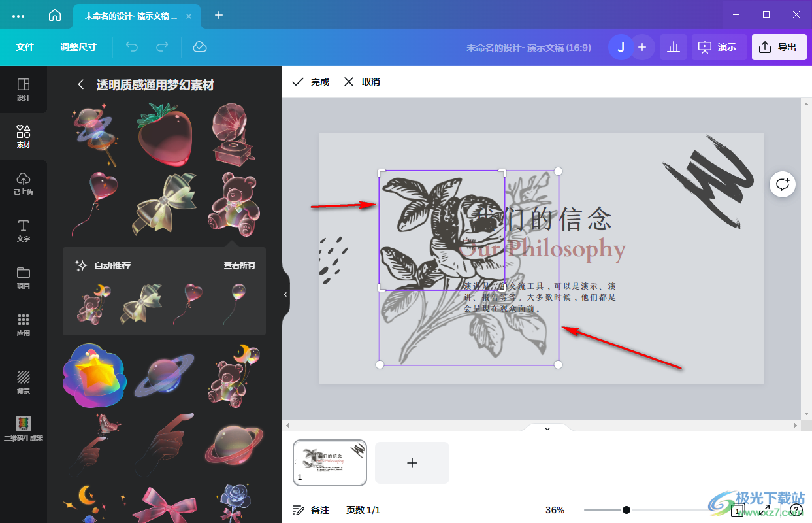The width and height of the screenshot is (812, 523).
Task: Open a new tab with plus icon
Action: pos(219,15)
